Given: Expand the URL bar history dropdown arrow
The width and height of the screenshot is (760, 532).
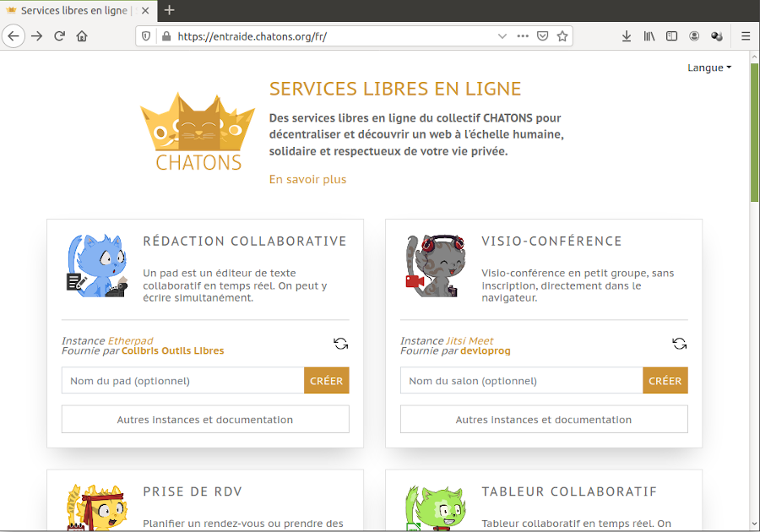Looking at the screenshot, I should pyautogui.click(x=502, y=36).
